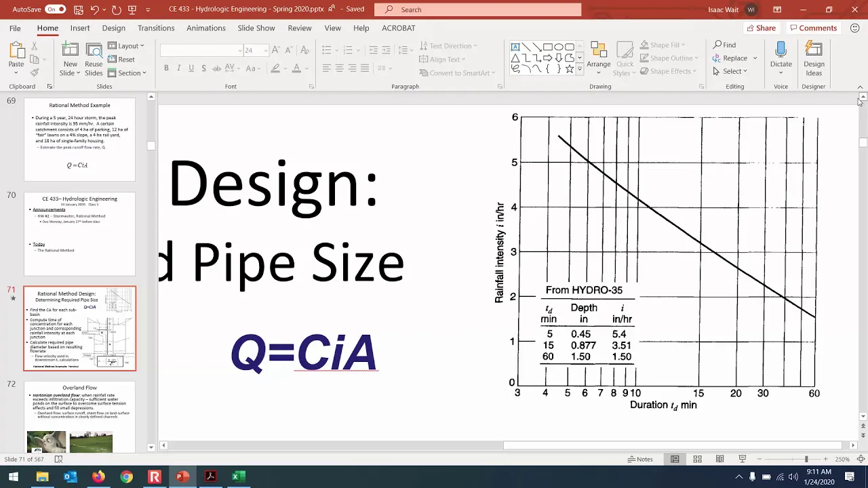Switch to the Review tab

[x=300, y=28]
